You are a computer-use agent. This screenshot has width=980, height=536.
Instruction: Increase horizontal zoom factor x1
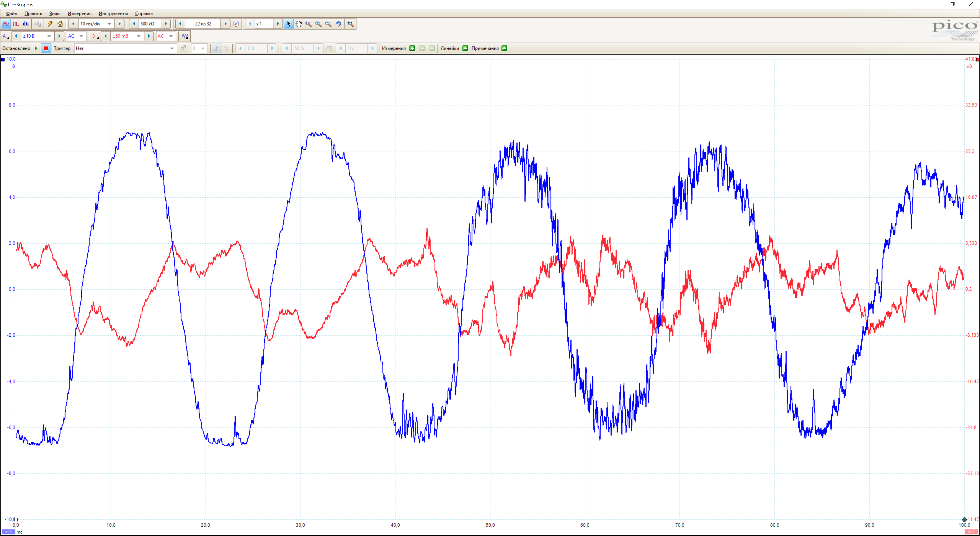[x=278, y=23]
